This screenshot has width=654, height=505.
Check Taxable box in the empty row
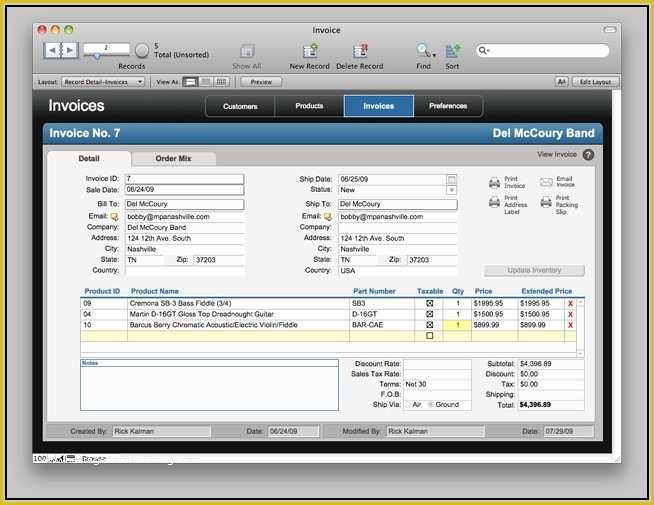(430, 336)
